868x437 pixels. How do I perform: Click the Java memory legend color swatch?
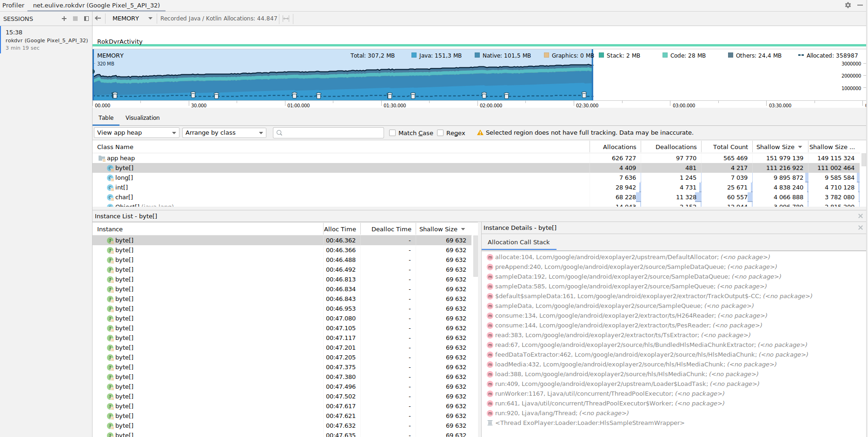414,56
